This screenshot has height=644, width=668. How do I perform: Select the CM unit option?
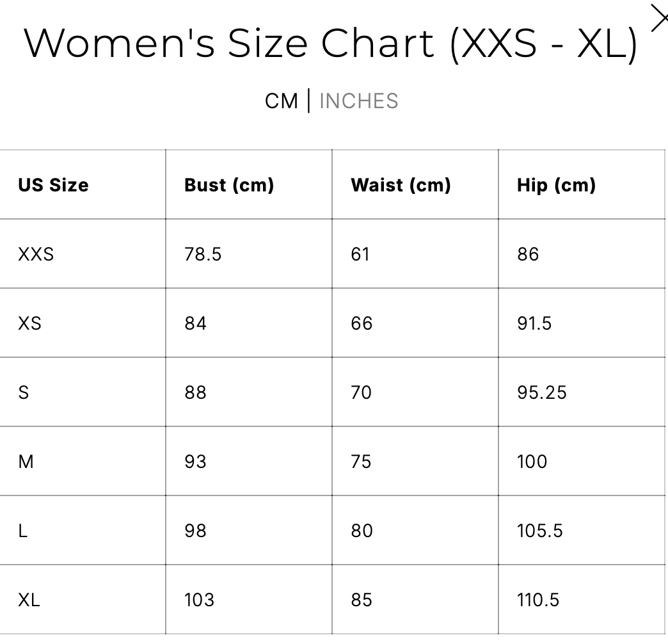(x=282, y=101)
